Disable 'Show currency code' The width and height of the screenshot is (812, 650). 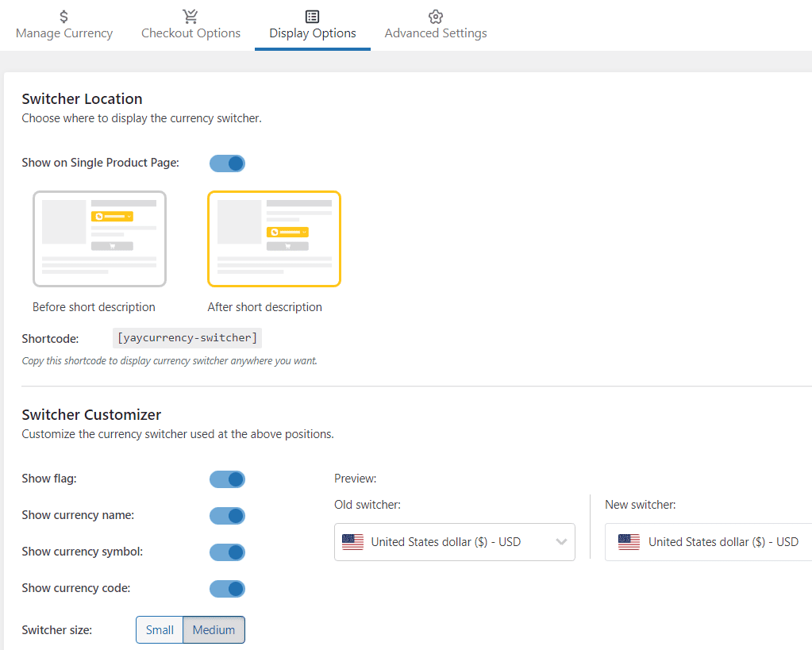pos(227,589)
